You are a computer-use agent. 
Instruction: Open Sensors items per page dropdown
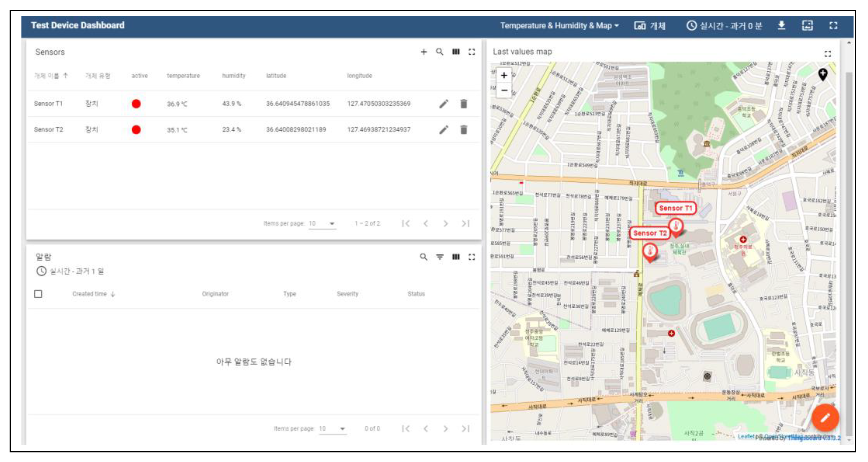323,224
